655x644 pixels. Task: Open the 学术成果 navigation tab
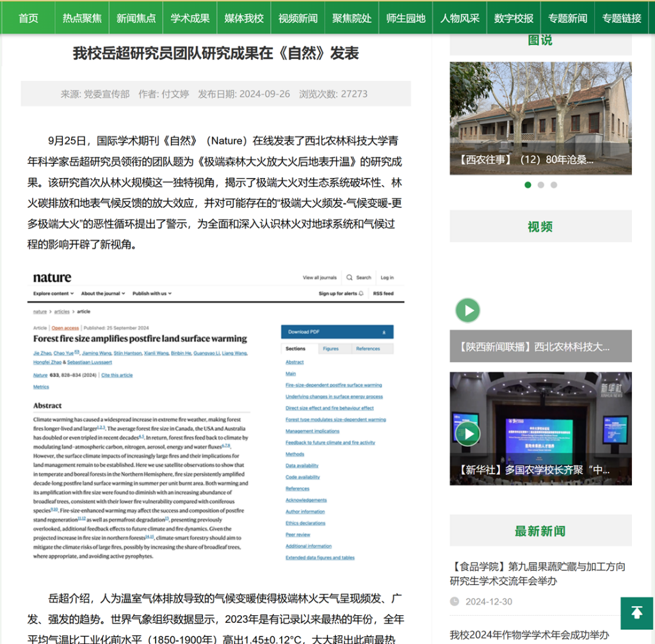coord(190,18)
